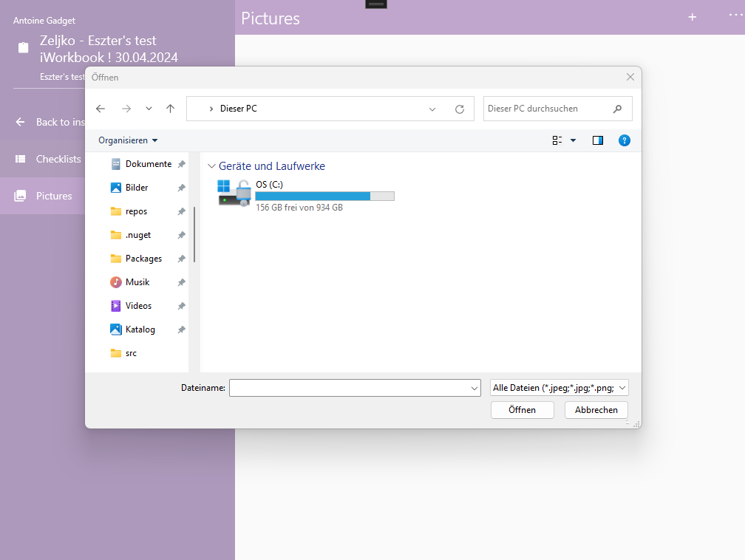Select the Katalog sidebar item
The image size is (745, 560).
[x=139, y=329]
